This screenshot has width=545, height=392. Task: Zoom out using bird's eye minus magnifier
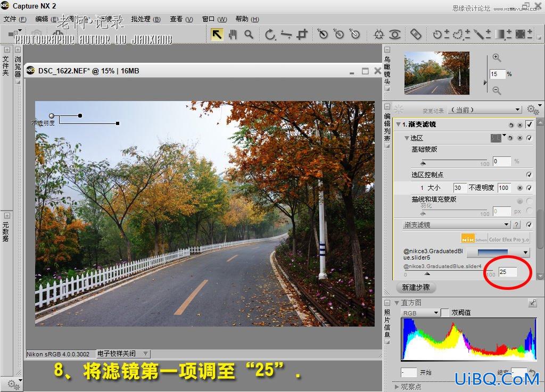pos(497,90)
